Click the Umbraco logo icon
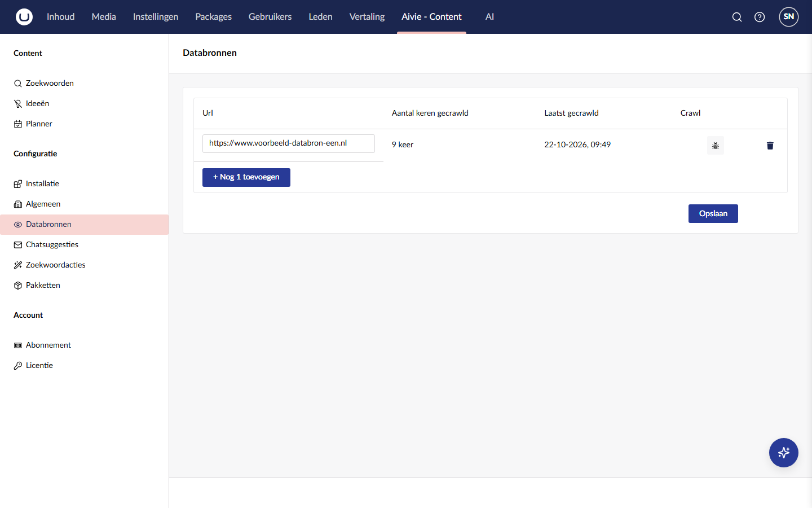The width and height of the screenshot is (812, 508). pyautogui.click(x=24, y=17)
